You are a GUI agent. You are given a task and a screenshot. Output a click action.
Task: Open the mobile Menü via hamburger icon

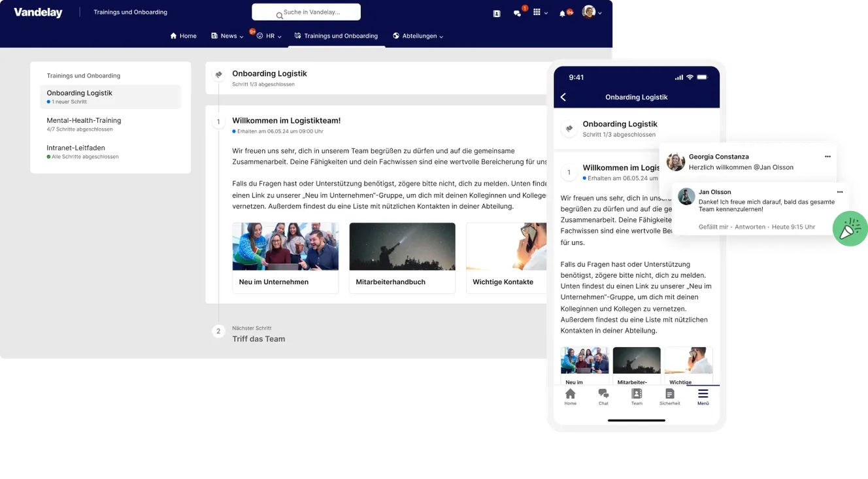[x=703, y=397]
